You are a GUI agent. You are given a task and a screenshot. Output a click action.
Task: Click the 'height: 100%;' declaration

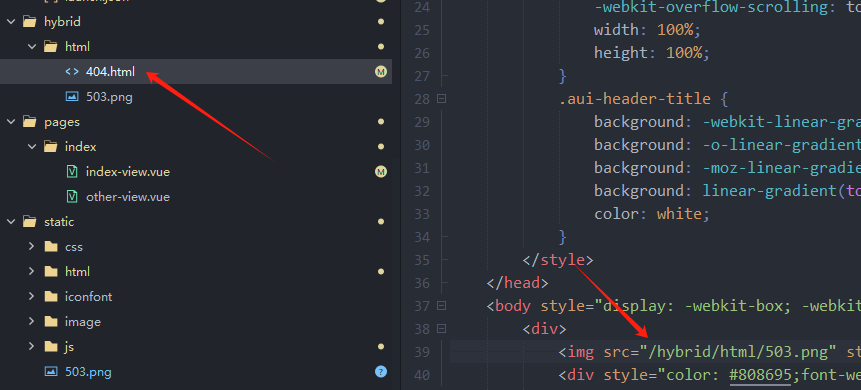pos(652,53)
